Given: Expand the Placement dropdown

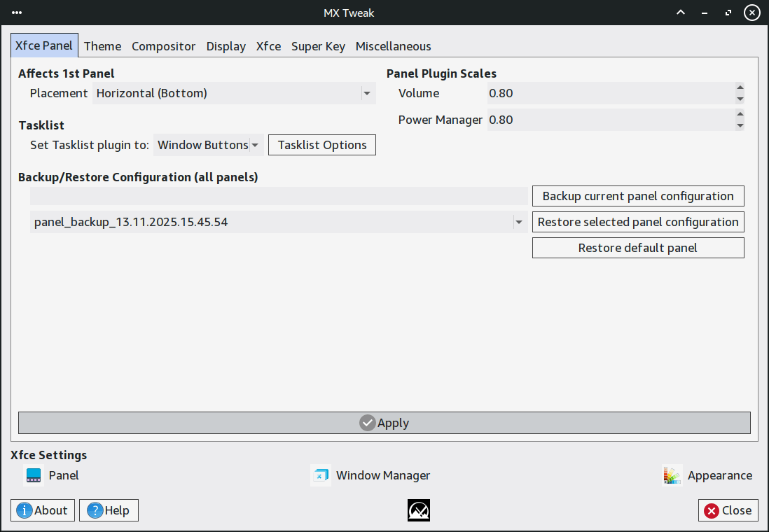Looking at the screenshot, I should [x=366, y=93].
